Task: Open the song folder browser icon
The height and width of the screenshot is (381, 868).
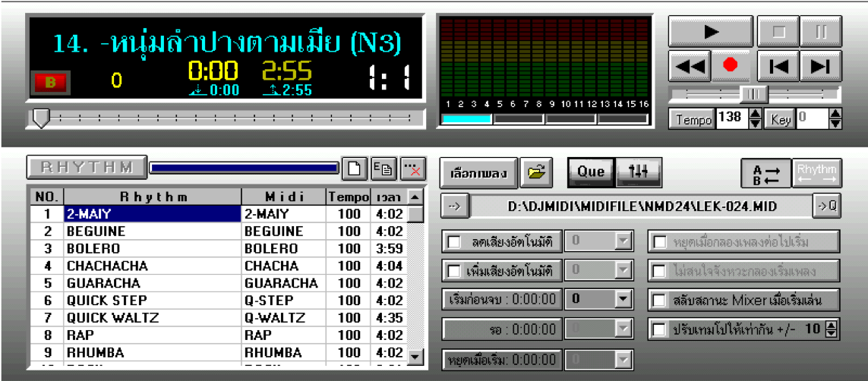Action: point(538,173)
